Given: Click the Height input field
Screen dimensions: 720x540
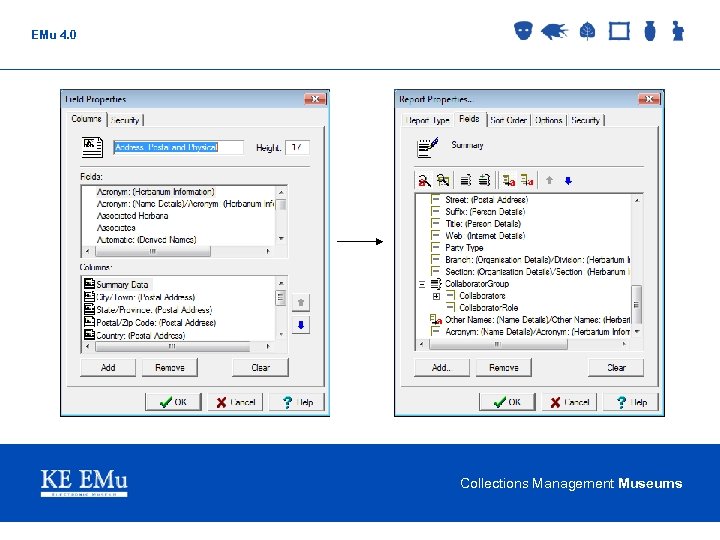Looking at the screenshot, I should click(297, 147).
